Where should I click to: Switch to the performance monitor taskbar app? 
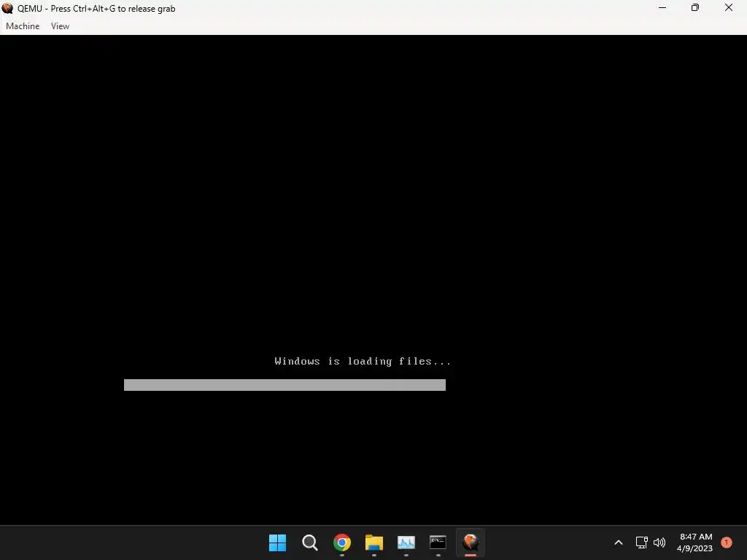tap(406, 542)
